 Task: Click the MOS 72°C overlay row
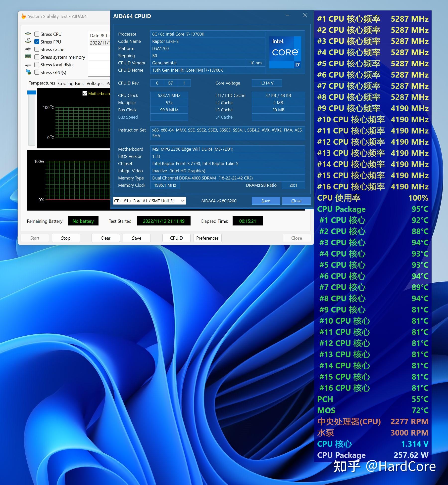(373, 410)
